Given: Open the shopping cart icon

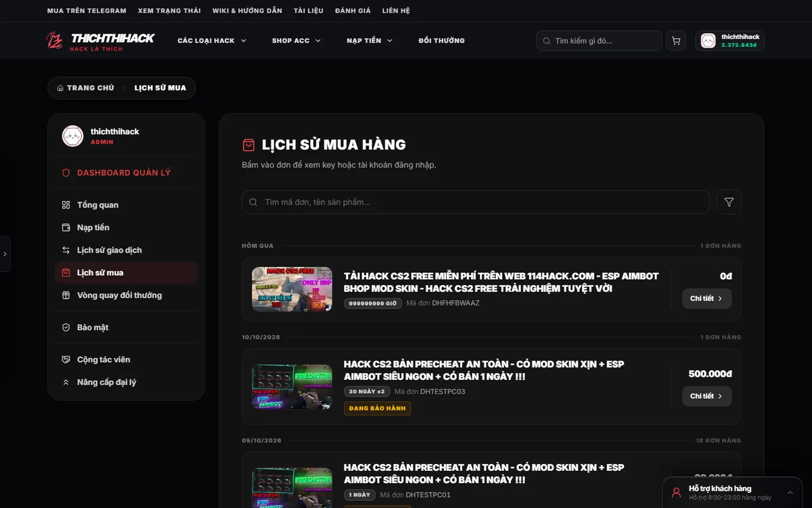Looking at the screenshot, I should (x=676, y=41).
